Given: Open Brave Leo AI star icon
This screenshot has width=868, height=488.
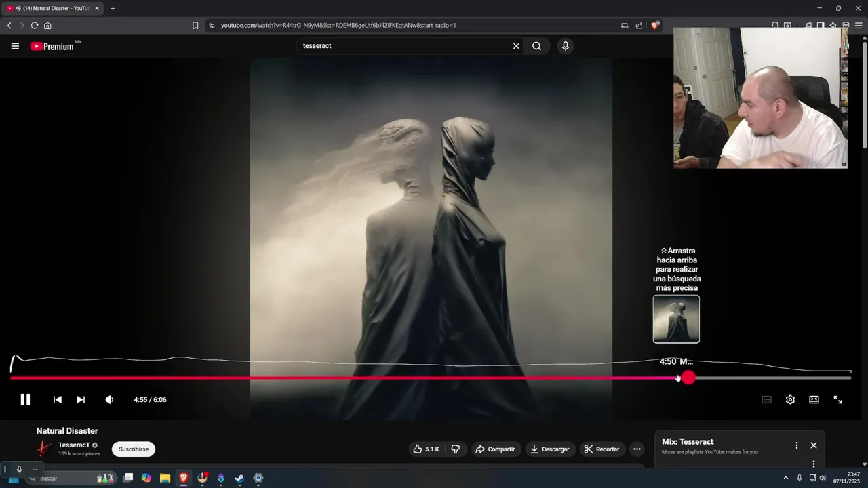Looking at the screenshot, I should pos(833,26).
